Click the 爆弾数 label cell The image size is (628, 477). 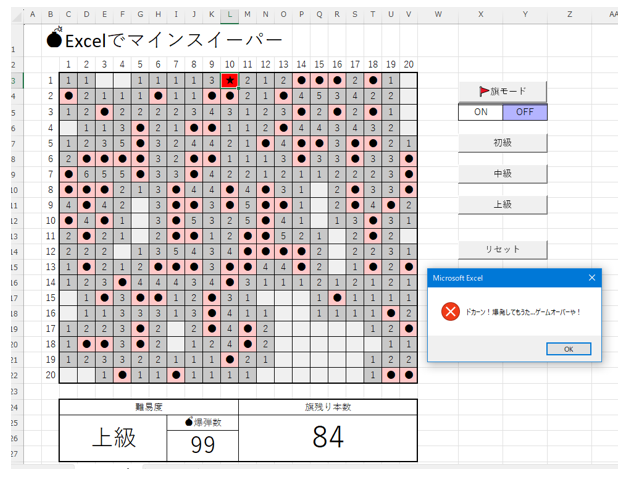point(203,423)
